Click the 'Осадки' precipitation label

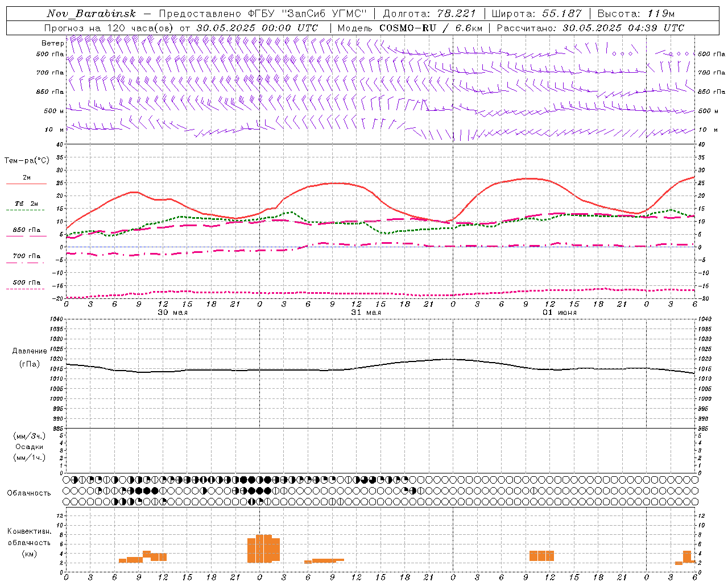30,447
